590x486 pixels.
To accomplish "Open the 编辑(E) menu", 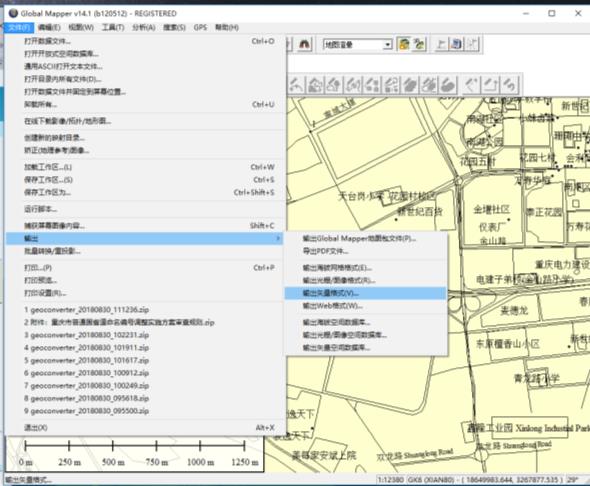I will (49, 27).
